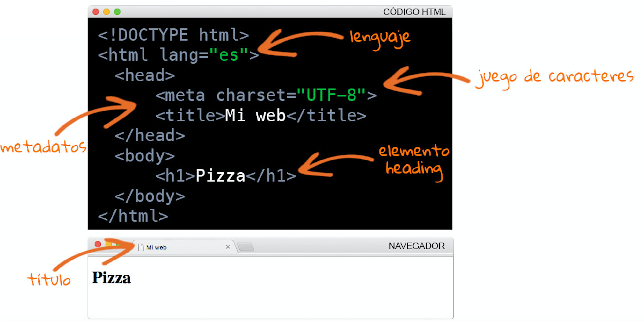The image size is (644, 321).
Task: Click the red close button of the code window
Action: tap(96, 12)
